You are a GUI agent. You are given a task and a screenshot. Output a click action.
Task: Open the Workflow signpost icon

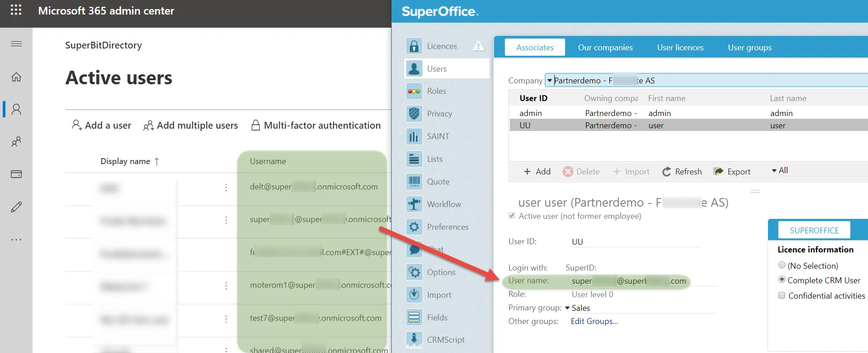[x=414, y=204]
